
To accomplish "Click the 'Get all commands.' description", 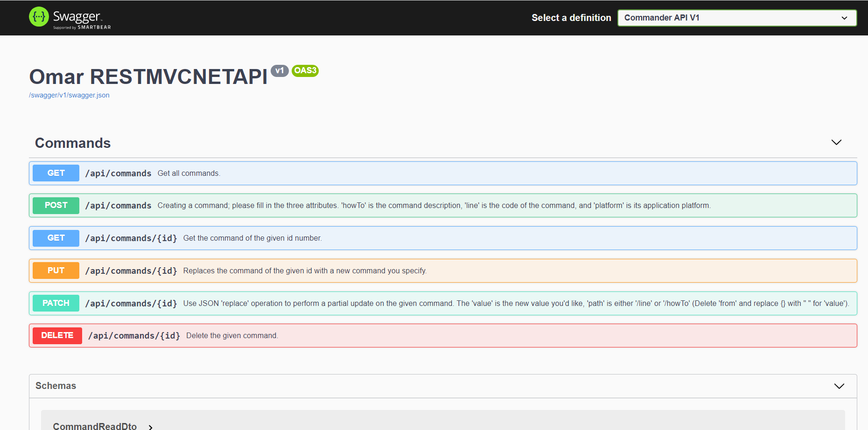I will coord(189,173).
